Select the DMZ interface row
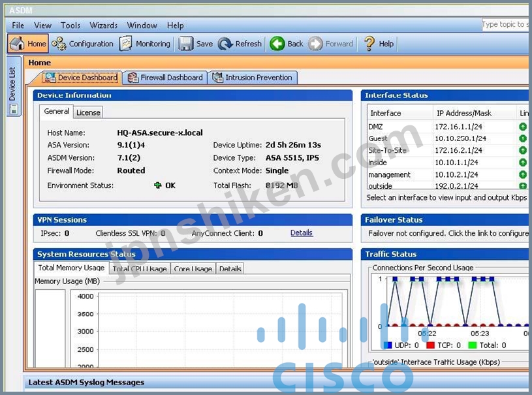 (448, 127)
